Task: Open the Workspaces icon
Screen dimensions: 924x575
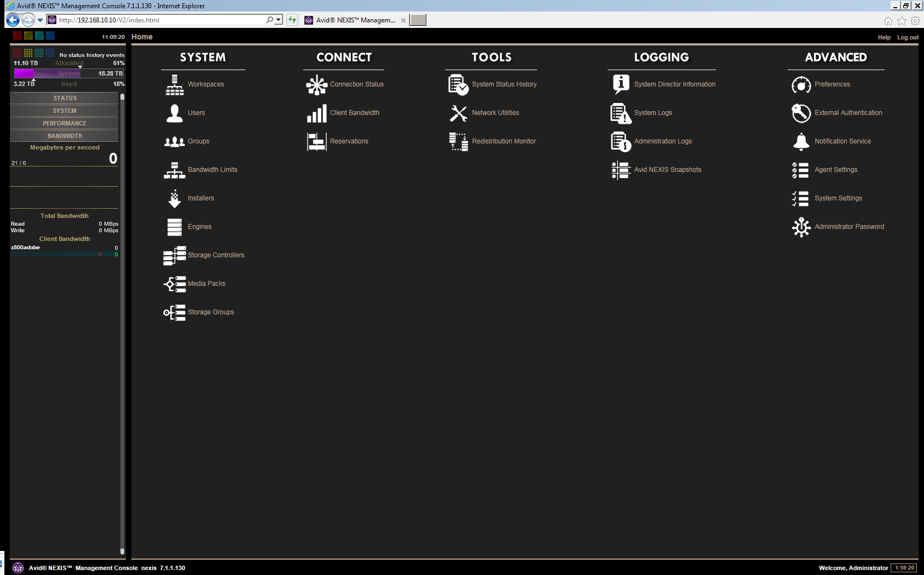Action: coord(175,84)
